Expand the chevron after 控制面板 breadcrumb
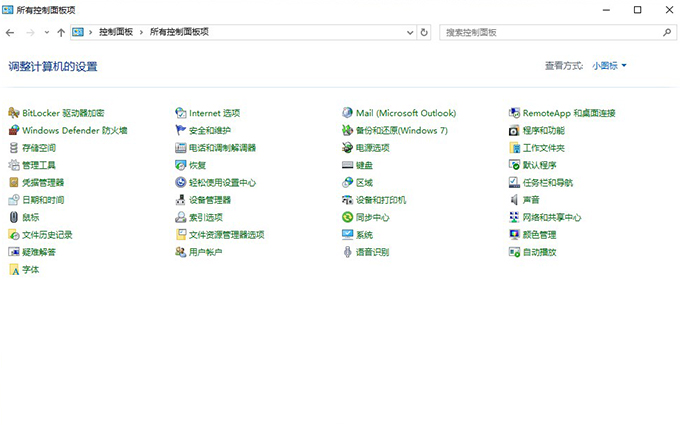The image size is (680, 425). [x=141, y=33]
